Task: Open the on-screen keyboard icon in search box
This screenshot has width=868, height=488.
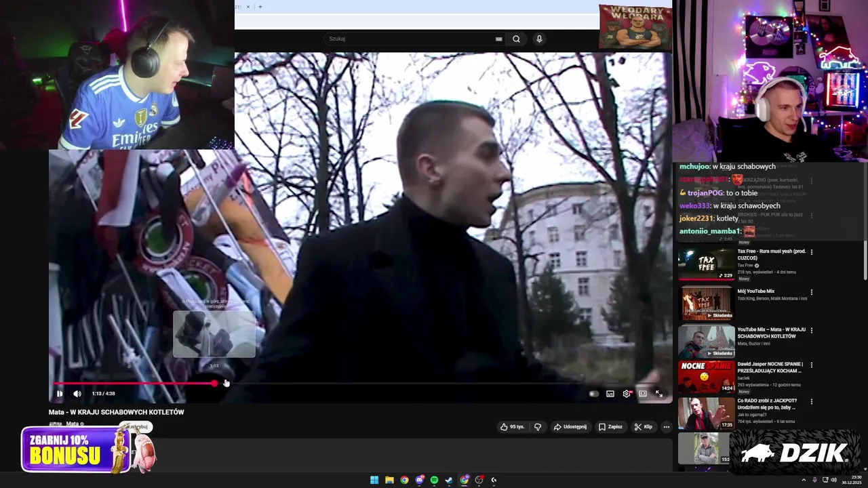Action: pos(499,39)
